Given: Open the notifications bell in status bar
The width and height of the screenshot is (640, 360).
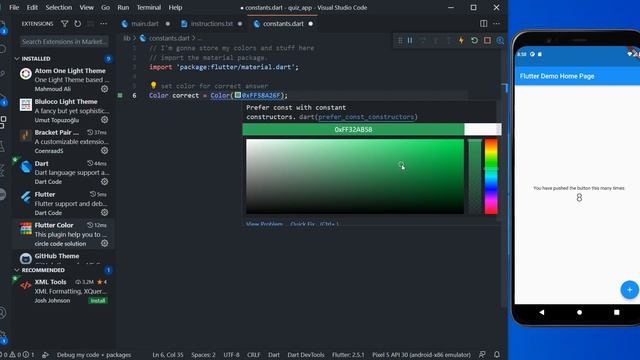Looking at the screenshot, I should tap(497, 355).
